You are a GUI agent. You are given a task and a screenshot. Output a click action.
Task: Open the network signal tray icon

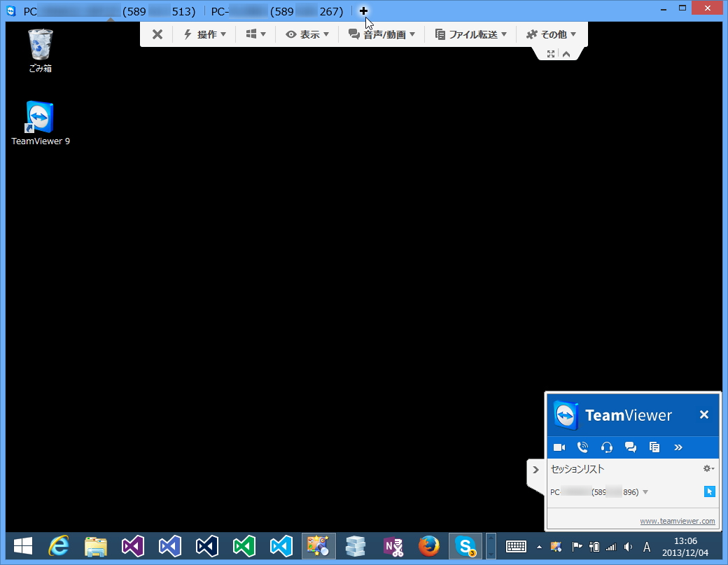(611, 547)
